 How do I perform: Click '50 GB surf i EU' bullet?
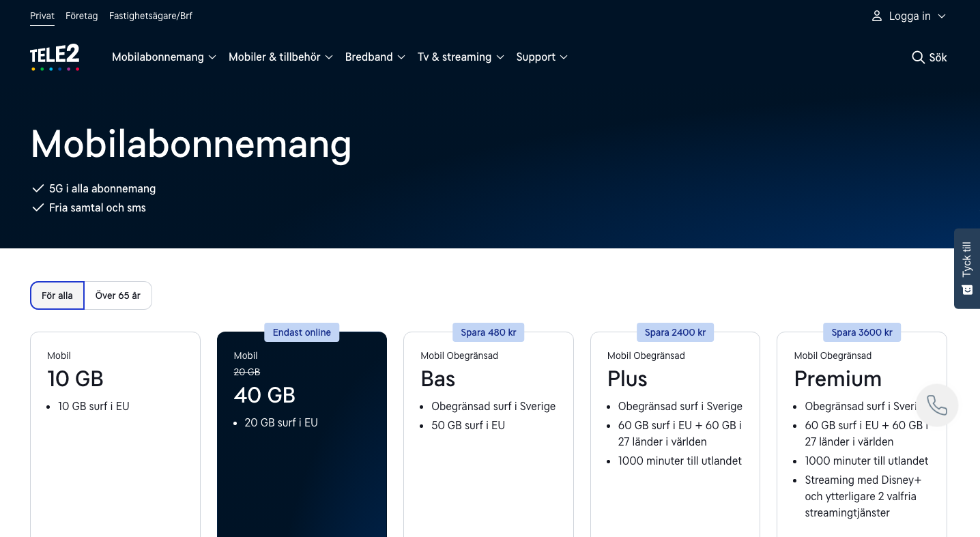coord(468,425)
